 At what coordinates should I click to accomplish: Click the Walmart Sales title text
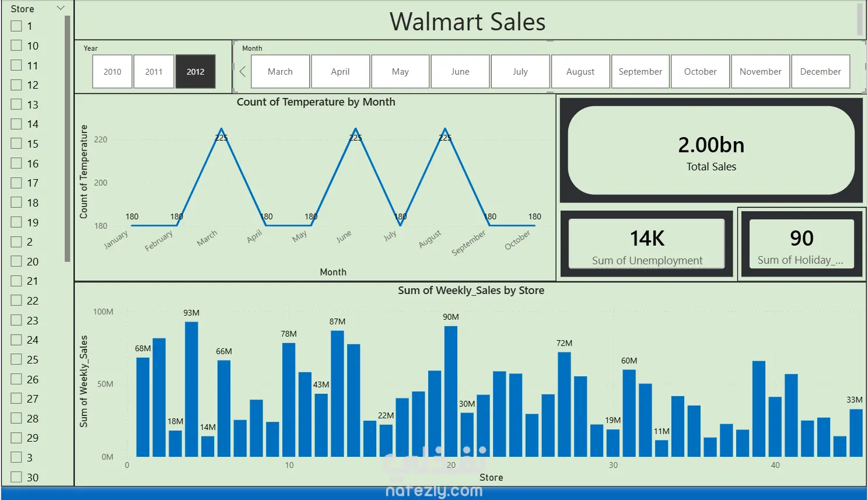[x=468, y=22]
